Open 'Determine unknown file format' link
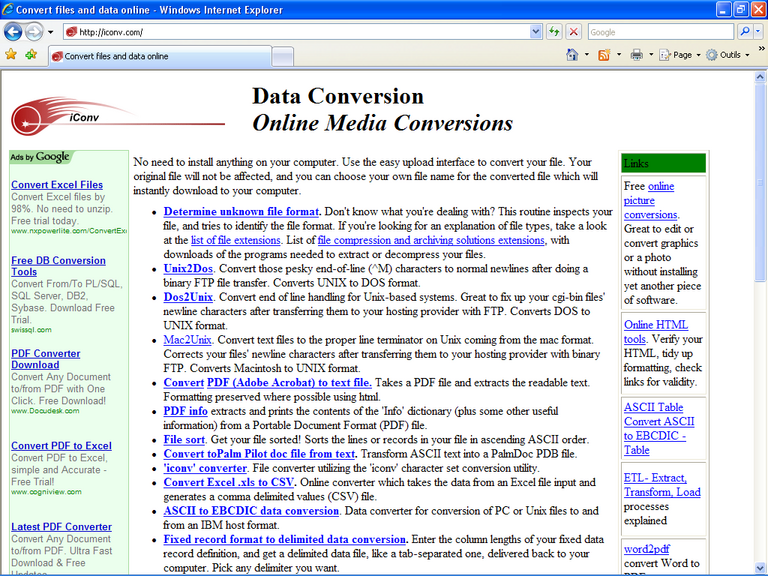Screen dimensions: 768x576 coord(241,212)
